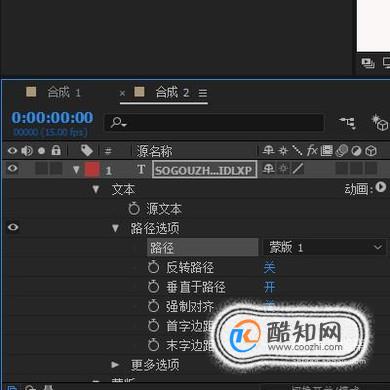Toggle 反转路径 value 关
390x390 pixels.
pos(269,267)
